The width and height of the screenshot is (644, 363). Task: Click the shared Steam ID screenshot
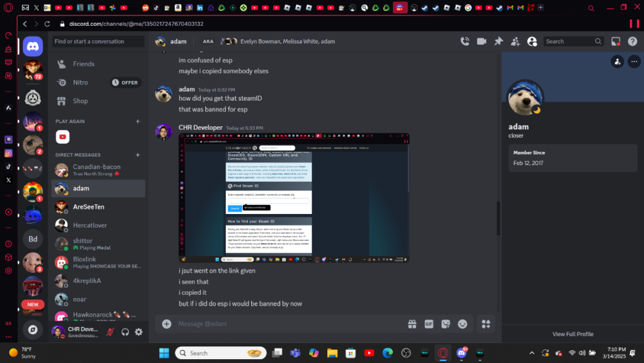(294, 197)
